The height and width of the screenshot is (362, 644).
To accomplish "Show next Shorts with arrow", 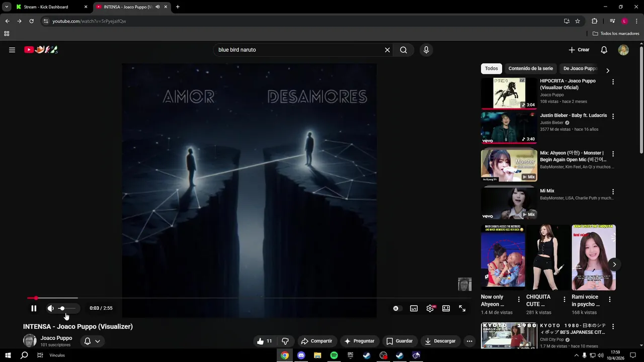I will click(614, 264).
